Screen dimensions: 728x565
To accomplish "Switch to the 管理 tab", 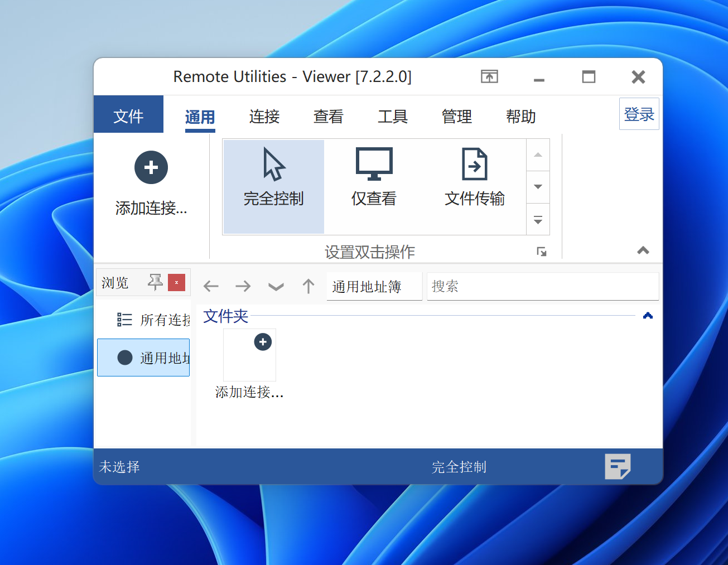I will pos(457,117).
